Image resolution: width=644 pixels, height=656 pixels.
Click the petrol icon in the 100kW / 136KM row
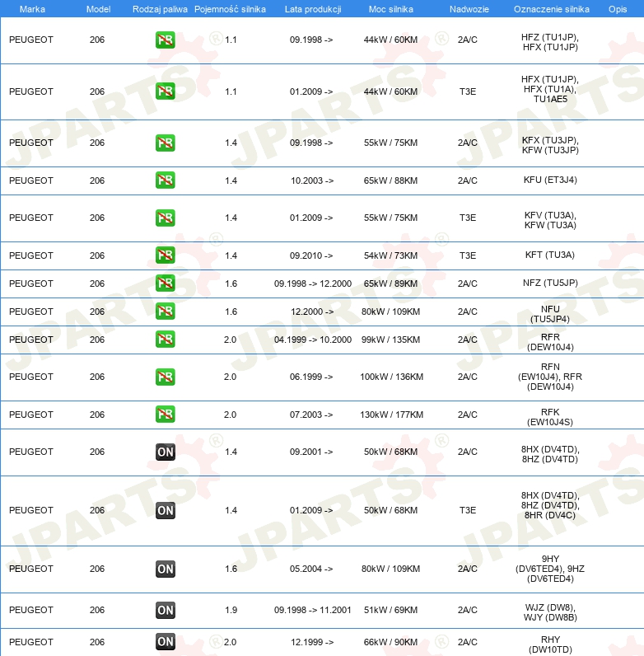(166, 377)
